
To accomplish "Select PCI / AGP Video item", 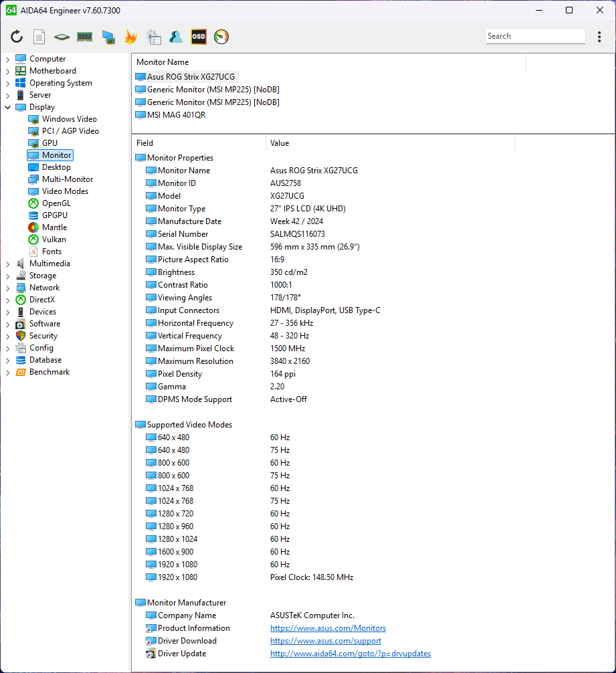I will 64,131.
